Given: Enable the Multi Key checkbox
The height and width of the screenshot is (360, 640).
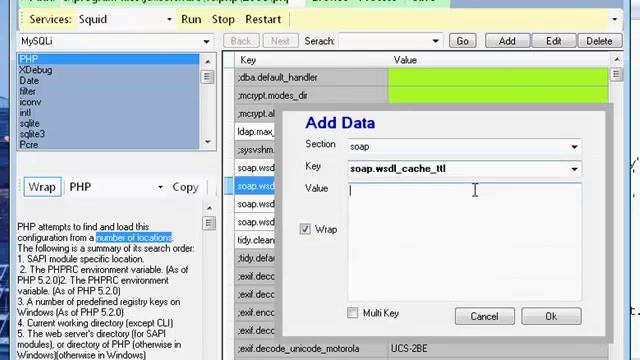Looking at the screenshot, I should [x=353, y=313].
